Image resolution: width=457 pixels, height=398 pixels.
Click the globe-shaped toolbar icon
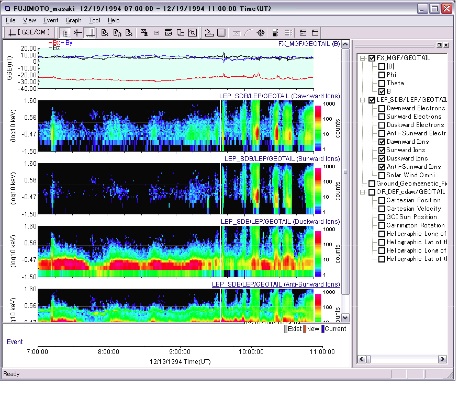261,33
